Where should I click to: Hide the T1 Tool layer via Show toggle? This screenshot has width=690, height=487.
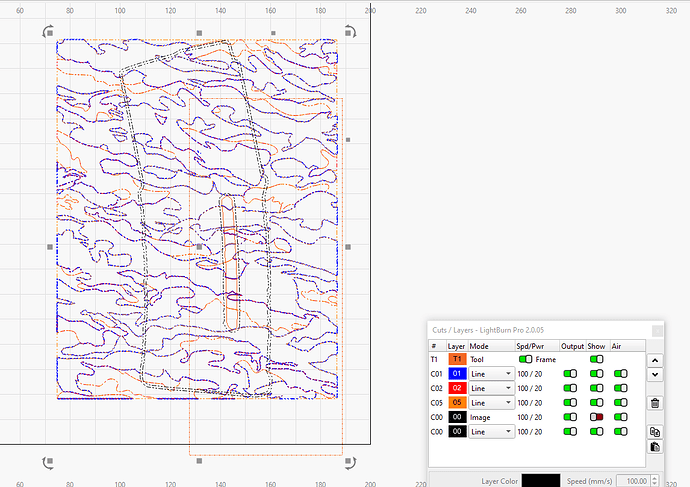[597, 359]
